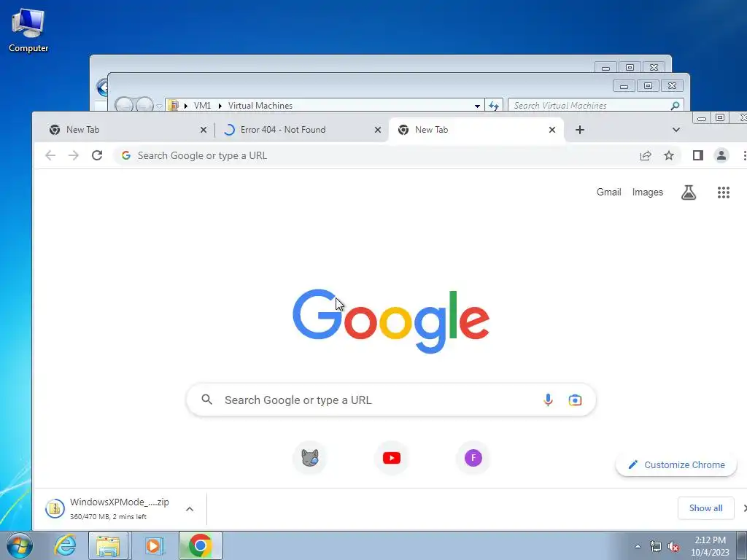The height and width of the screenshot is (560, 747).
Task: Select VM1 breadcrumb in the Explorer window
Action: tap(202, 105)
